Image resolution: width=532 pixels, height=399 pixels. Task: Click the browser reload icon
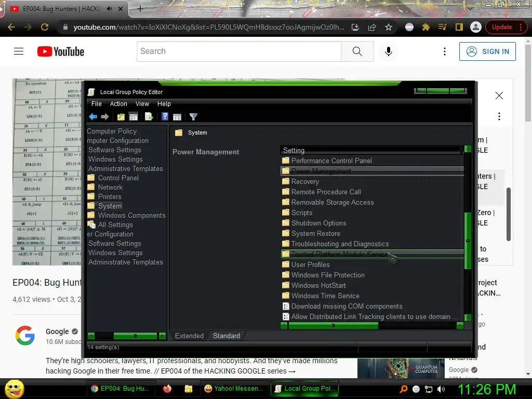point(45,27)
